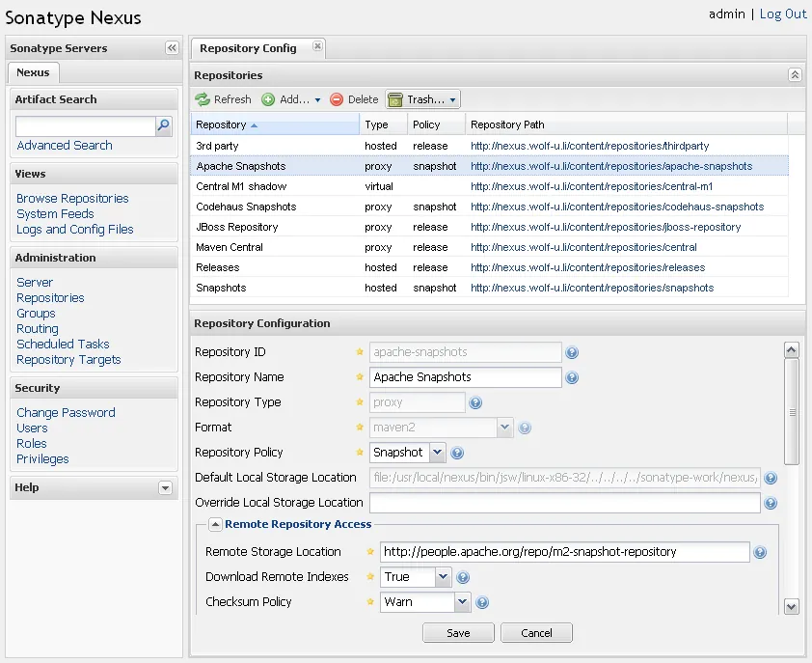Image resolution: width=812 pixels, height=663 pixels.
Task: Click the Save button
Action: (x=458, y=633)
